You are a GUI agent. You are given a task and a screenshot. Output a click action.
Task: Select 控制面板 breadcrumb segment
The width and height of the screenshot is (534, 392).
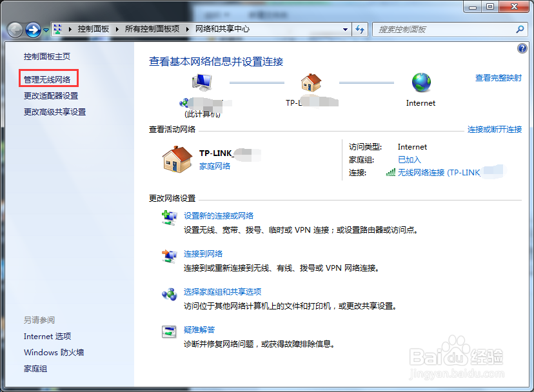94,29
